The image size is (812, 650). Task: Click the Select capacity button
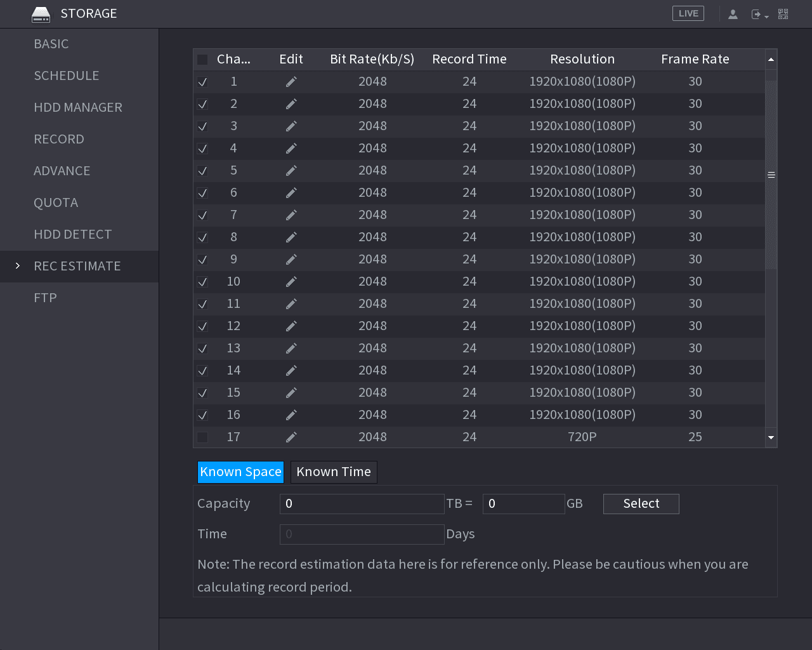point(641,504)
